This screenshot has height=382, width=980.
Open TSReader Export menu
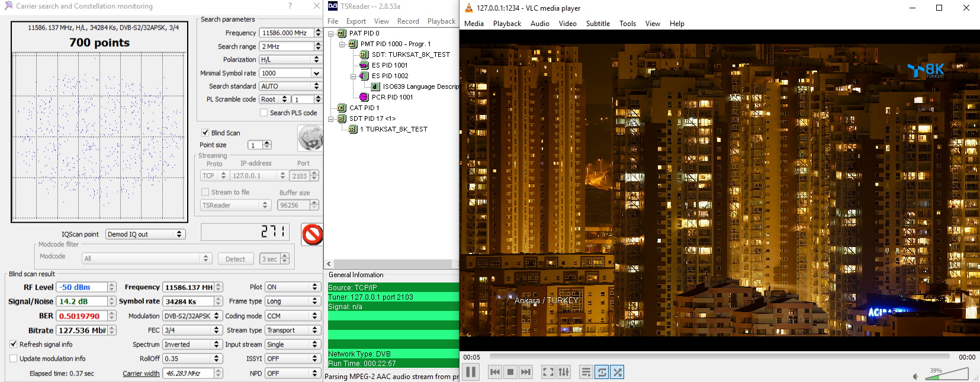tap(356, 21)
